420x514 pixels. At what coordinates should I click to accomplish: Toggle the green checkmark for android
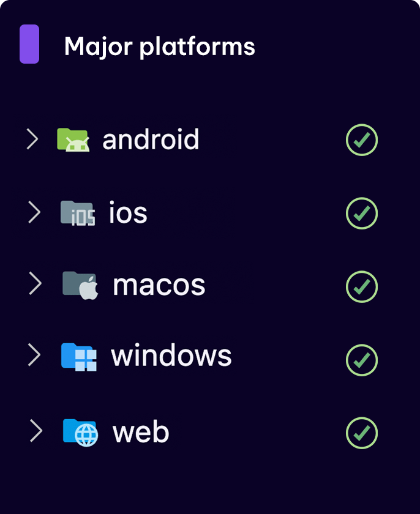[362, 140]
